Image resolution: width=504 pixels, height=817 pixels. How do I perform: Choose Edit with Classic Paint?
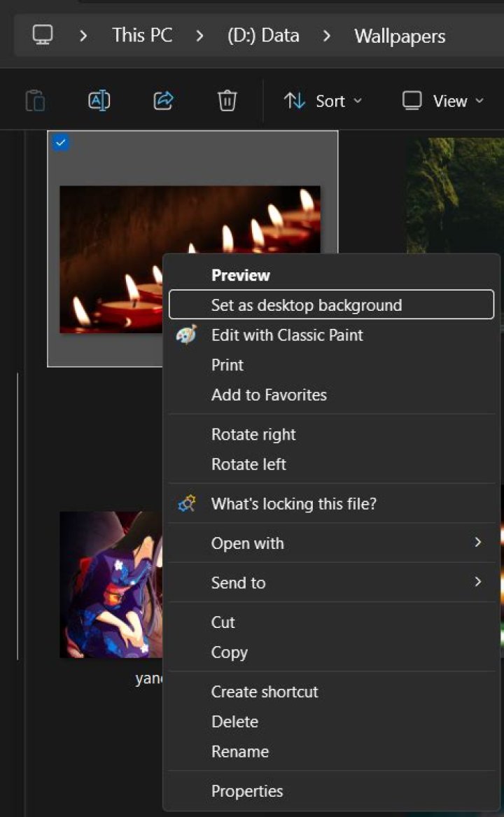point(332,335)
